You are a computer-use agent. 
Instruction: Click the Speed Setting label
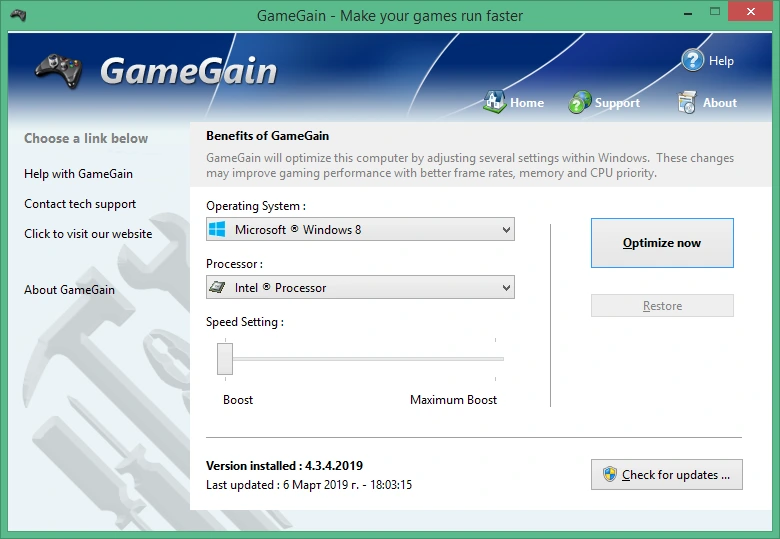245,322
